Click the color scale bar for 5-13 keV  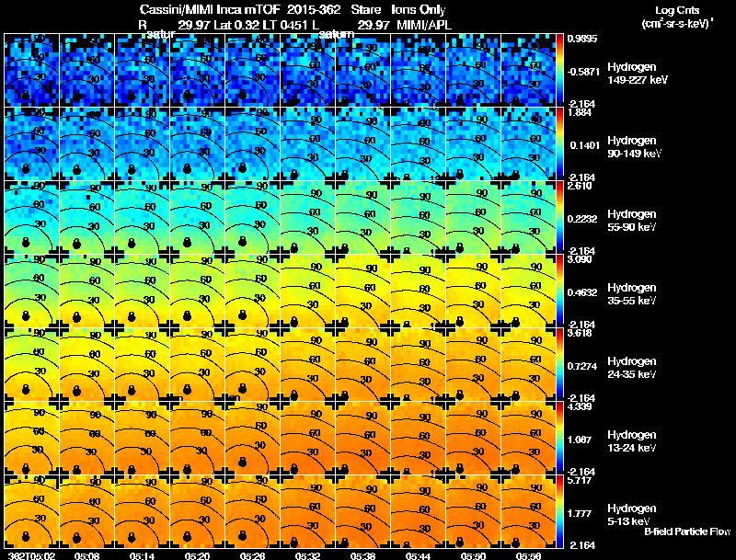pyautogui.click(x=559, y=512)
